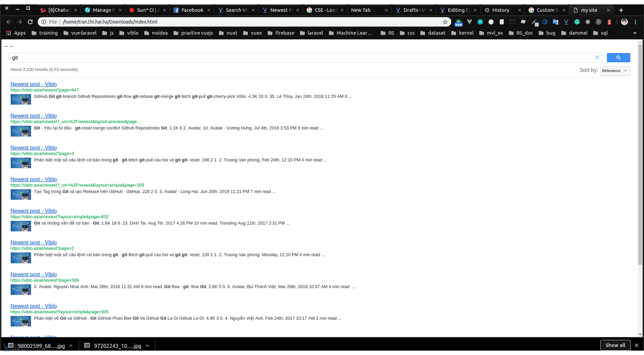
Task: Open result link for newest?page=589
Action: coord(34,275)
